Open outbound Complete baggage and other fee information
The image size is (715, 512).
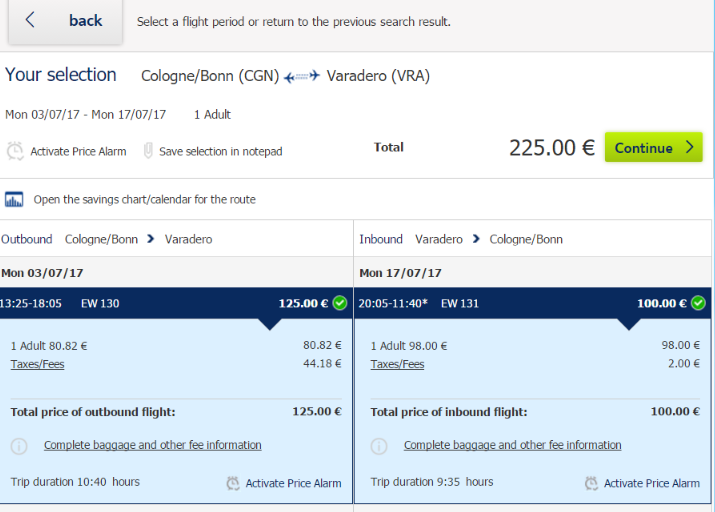(153, 445)
